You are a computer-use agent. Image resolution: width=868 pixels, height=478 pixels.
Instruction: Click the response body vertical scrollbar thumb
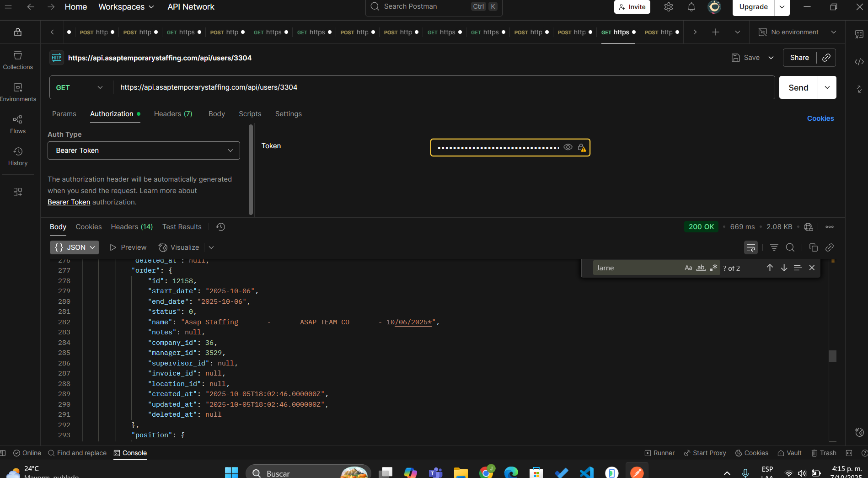pyautogui.click(x=832, y=356)
